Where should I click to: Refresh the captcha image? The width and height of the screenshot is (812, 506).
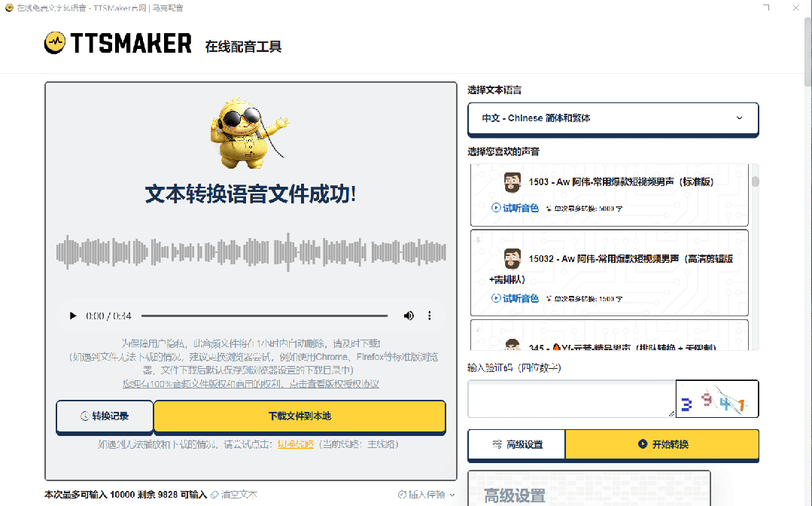[716, 399]
